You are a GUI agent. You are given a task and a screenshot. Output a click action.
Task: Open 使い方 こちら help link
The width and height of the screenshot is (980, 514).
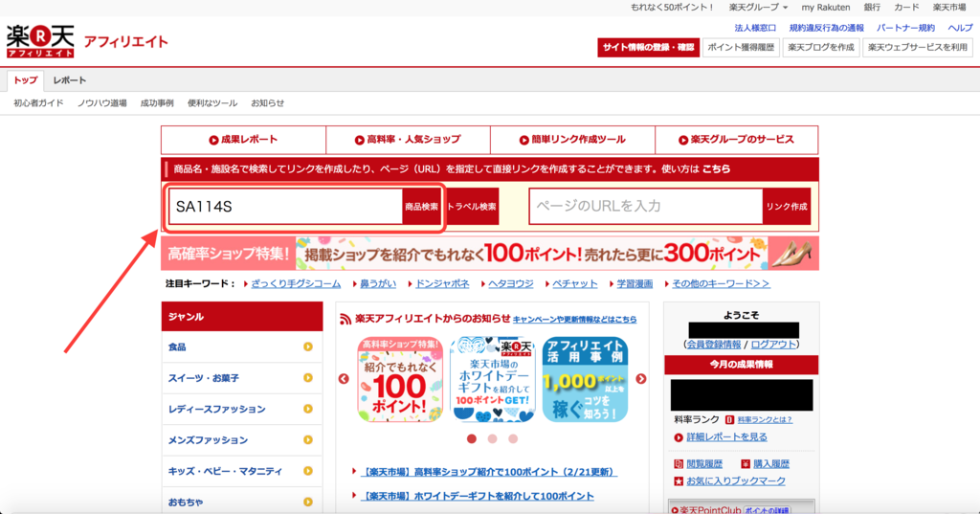pos(716,168)
